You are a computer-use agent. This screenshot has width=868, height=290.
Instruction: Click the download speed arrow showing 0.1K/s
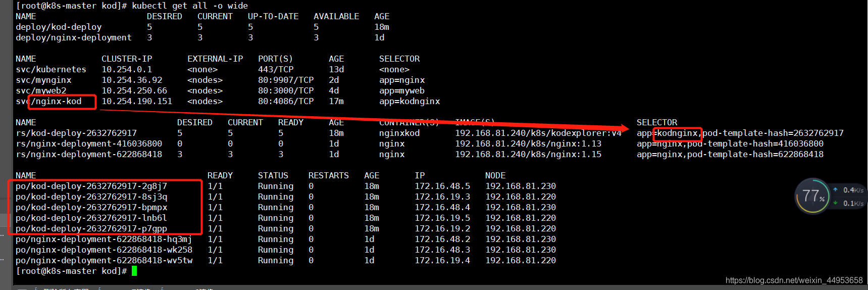(x=835, y=203)
